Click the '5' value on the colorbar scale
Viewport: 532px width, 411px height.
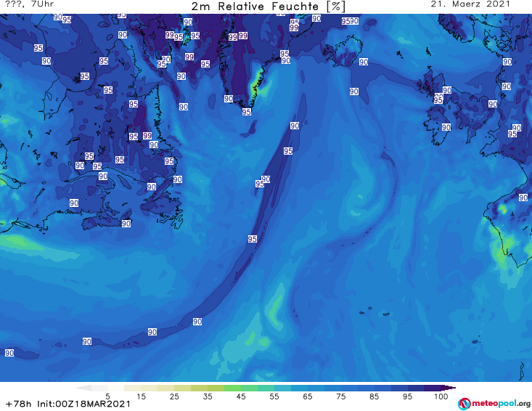point(107,396)
